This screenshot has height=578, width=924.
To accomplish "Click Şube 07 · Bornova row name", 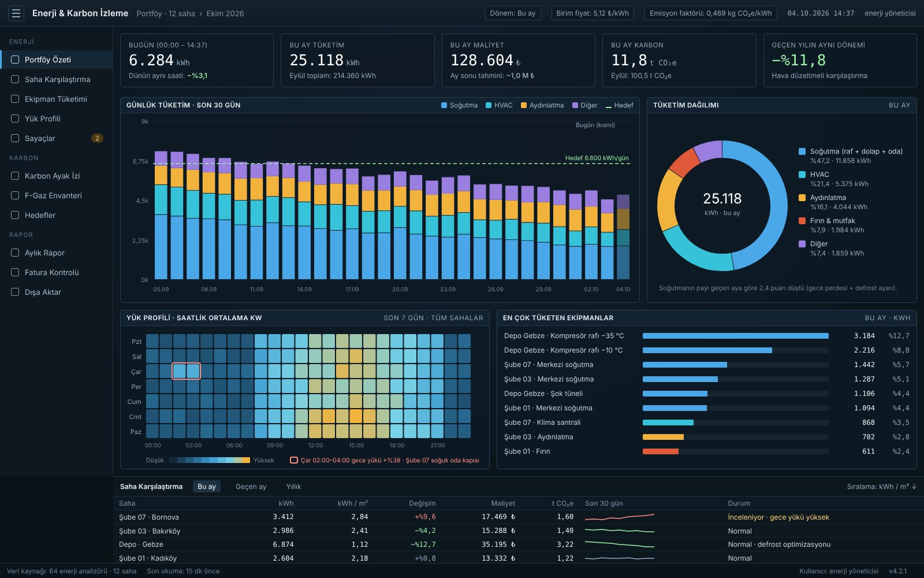I will tap(149, 517).
